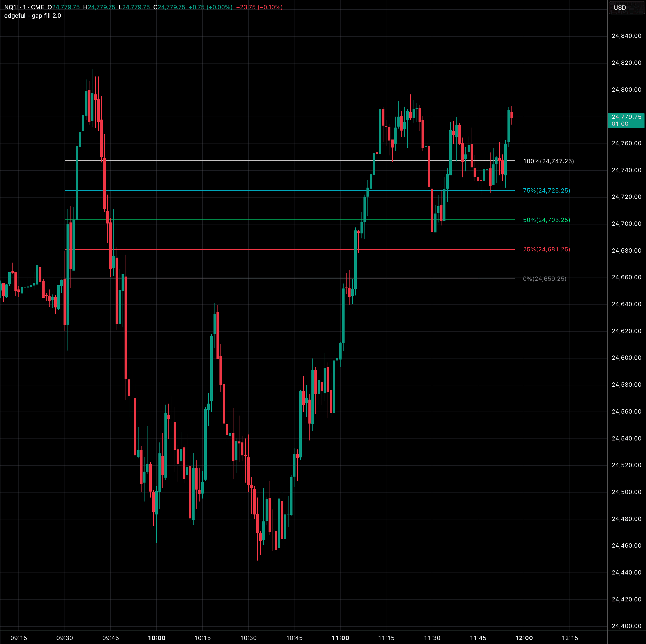
Task: Click the NQ1! symbol name
Action: coord(11,7)
